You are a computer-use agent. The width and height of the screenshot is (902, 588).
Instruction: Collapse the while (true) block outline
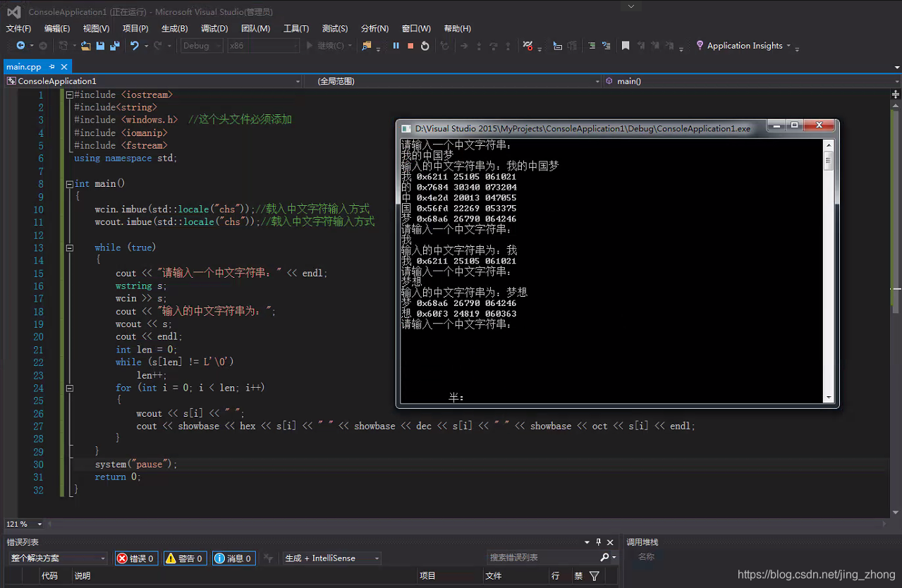coord(69,247)
